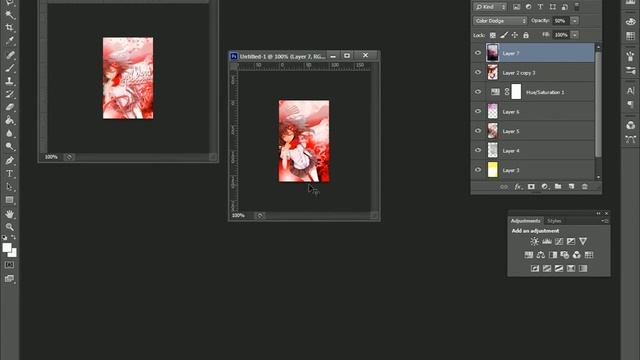
Task: Add Invert adjustment
Action: pyautogui.click(x=535, y=268)
